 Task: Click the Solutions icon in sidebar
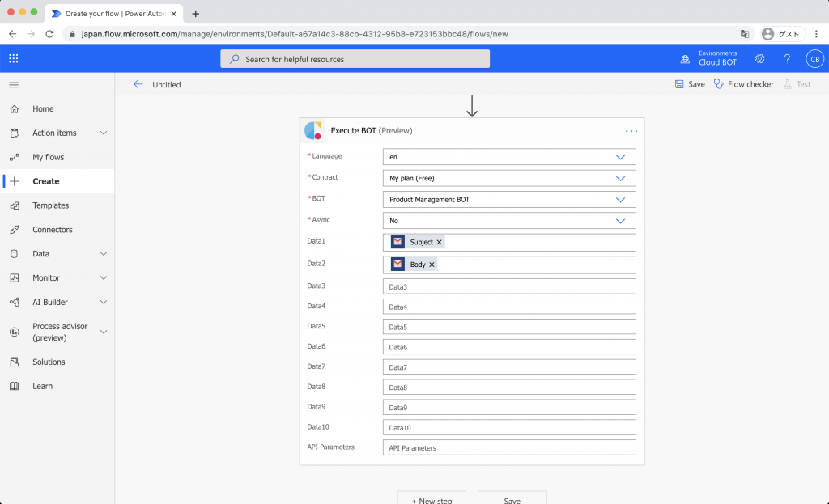coord(15,362)
